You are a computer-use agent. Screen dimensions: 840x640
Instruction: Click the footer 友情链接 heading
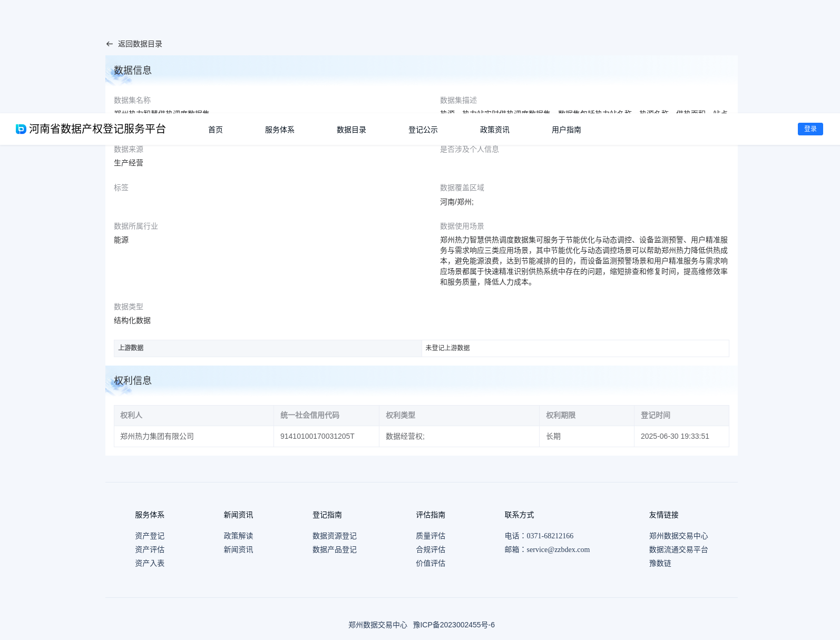(664, 515)
